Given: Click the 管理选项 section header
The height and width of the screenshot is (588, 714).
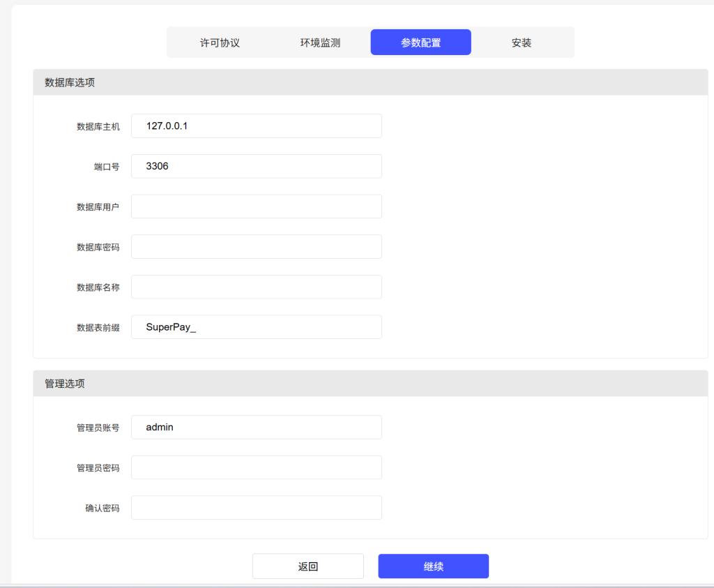Looking at the screenshot, I should pos(65,384).
